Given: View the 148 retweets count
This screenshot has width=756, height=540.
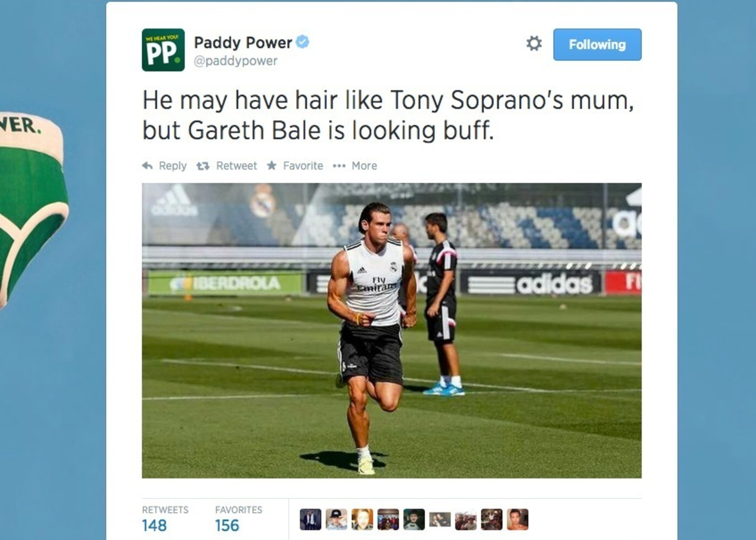Looking at the screenshot, I should (154, 525).
